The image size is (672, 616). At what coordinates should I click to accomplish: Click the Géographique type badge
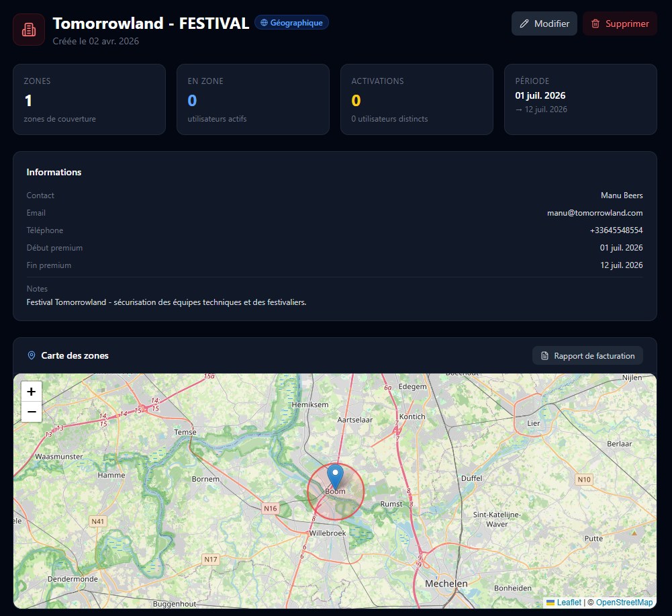pyautogui.click(x=291, y=23)
